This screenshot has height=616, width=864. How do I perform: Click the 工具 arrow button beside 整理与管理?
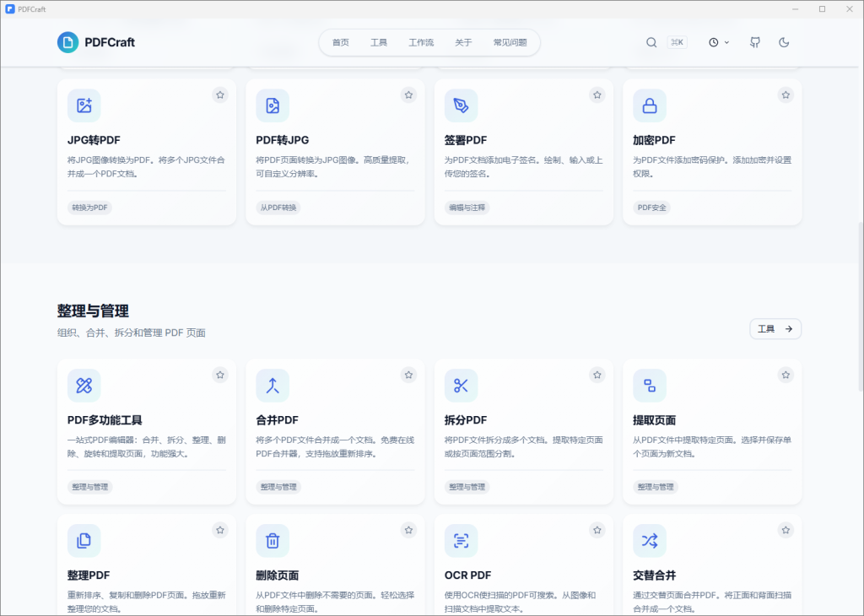(x=775, y=329)
